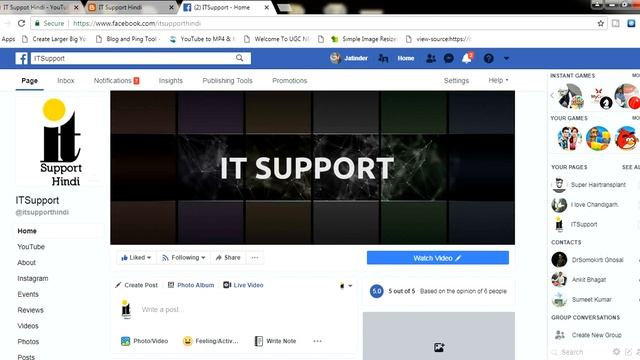Open page Settings
The image size is (640, 360).
click(x=456, y=80)
